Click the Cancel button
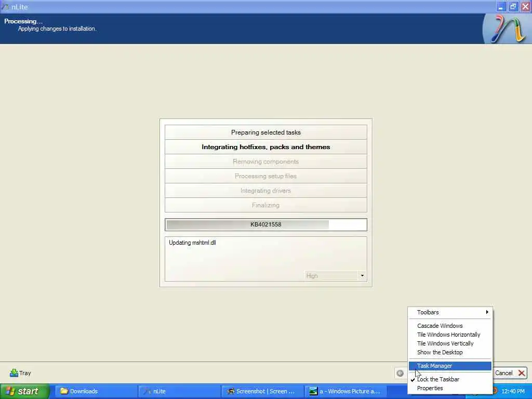 coord(509,373)
